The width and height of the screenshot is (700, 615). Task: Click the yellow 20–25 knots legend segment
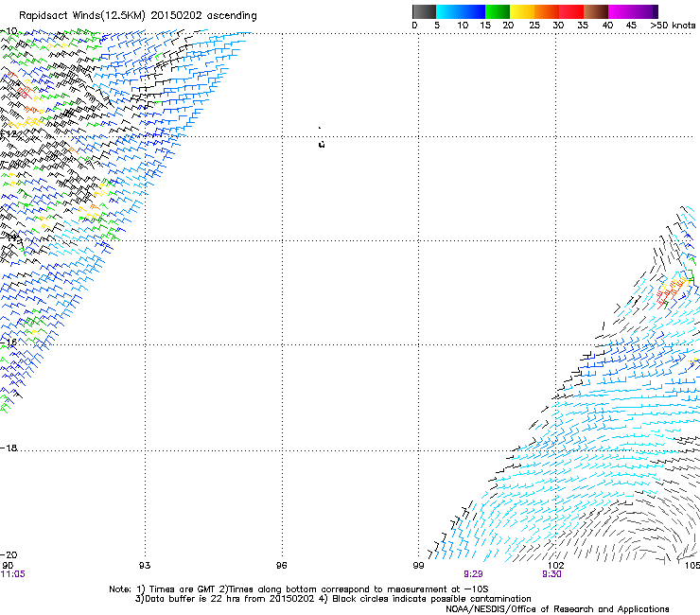click(x=522, y=11)
